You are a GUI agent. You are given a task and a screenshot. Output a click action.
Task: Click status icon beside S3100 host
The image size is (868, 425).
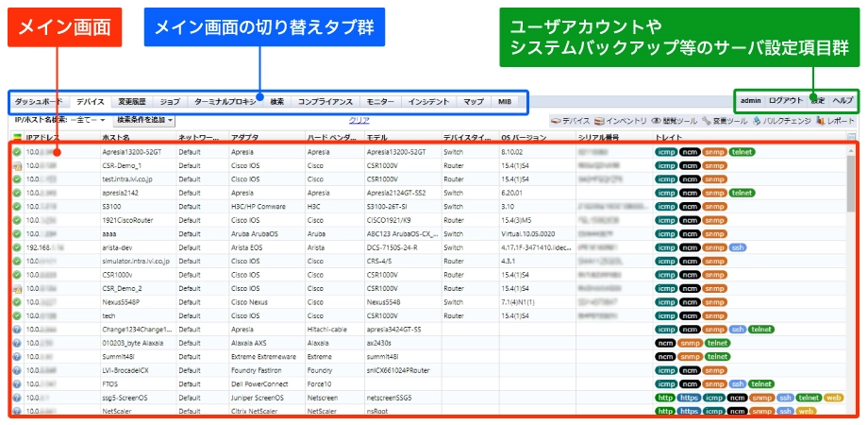tap(17, 207)
